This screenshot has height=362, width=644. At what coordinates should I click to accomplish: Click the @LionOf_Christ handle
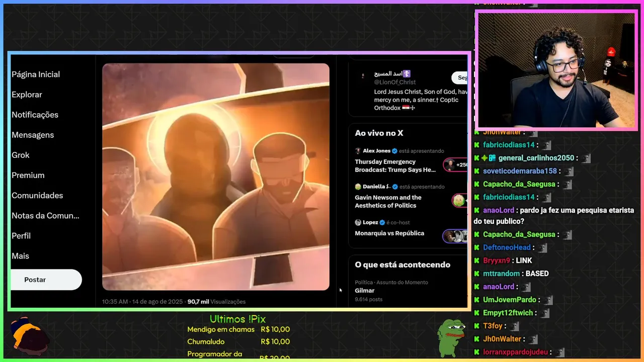coord(395,82)
